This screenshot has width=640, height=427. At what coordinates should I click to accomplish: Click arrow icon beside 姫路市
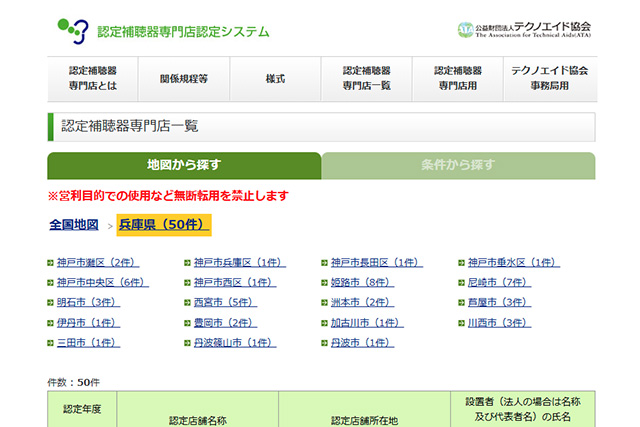pyautogui.click(x=325, y=283)
